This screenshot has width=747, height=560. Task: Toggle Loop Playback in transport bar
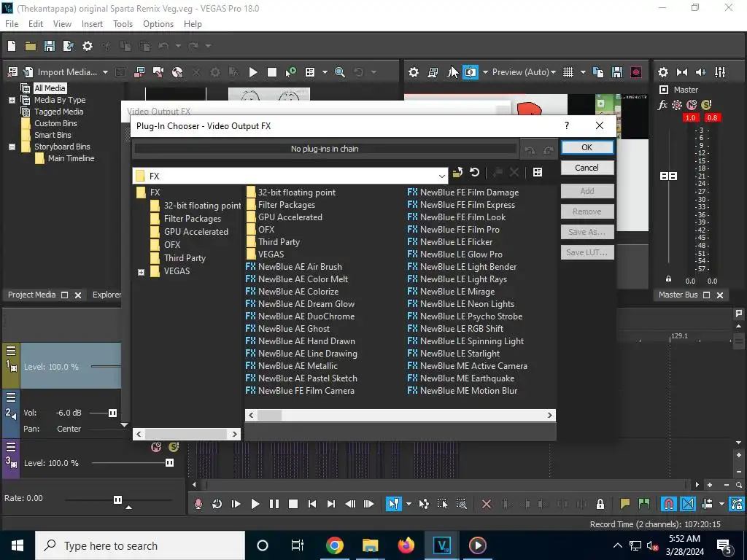tap(217, 504)
